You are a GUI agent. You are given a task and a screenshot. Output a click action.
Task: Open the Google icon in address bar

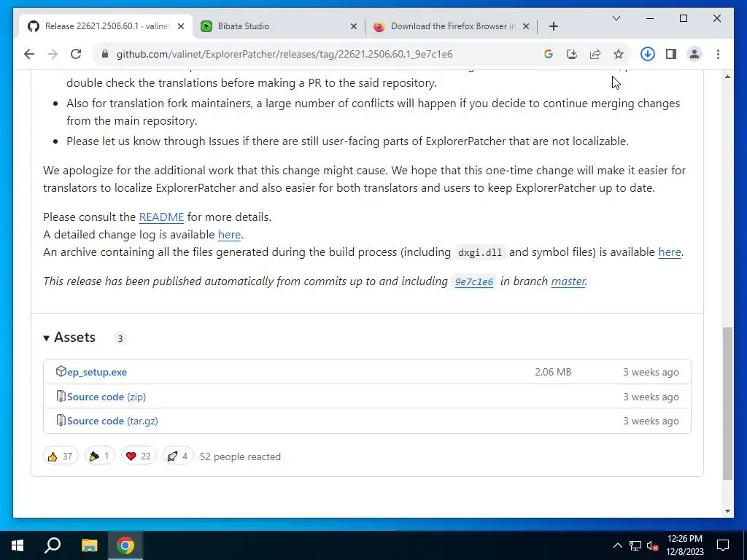click(549, 54)
